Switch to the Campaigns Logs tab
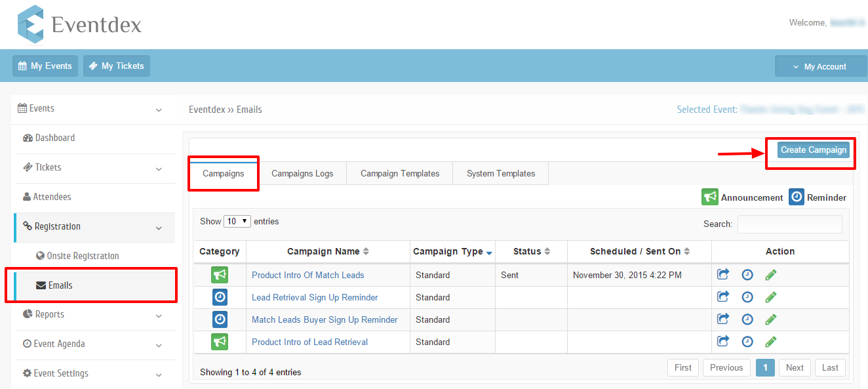Screen dimensions: 868x389 [302, 174]
